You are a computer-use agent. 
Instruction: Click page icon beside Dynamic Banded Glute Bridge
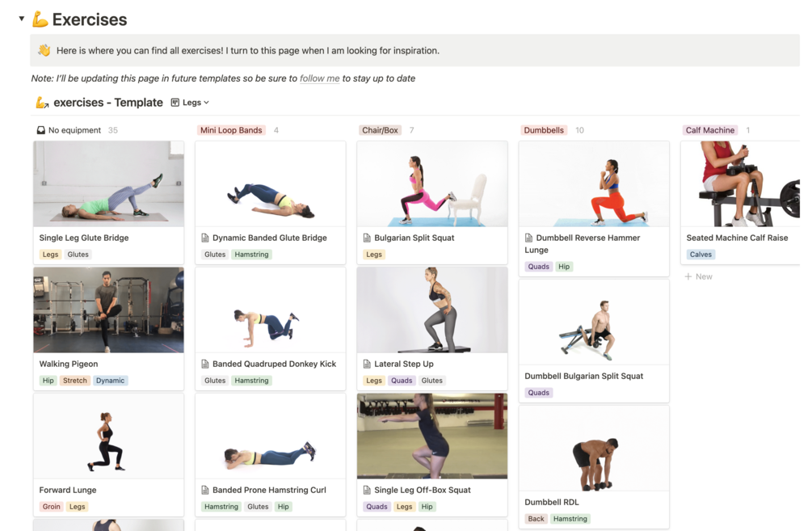pyautogui.click(x=205, y=238)
